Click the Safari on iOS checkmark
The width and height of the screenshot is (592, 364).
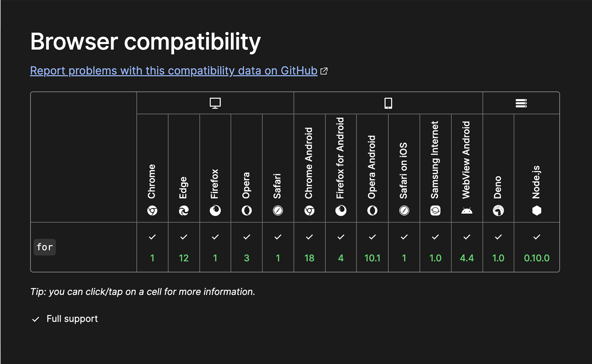tap(404, 236)
